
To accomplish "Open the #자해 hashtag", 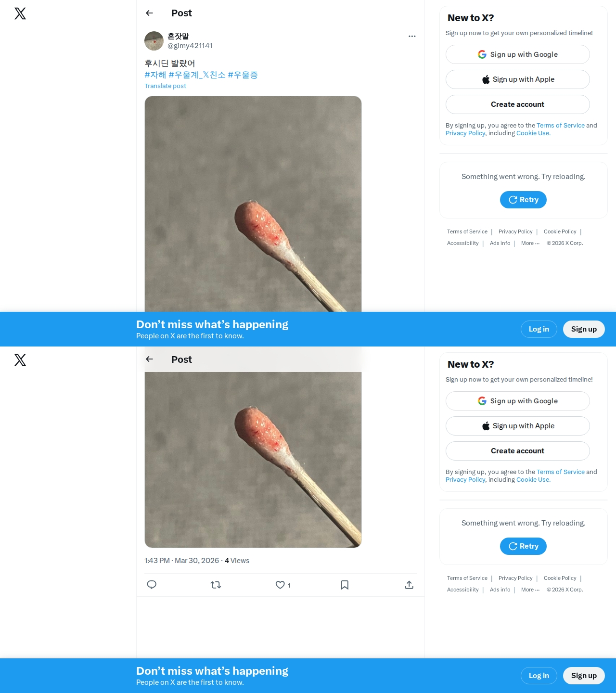I will click(155, 75).
